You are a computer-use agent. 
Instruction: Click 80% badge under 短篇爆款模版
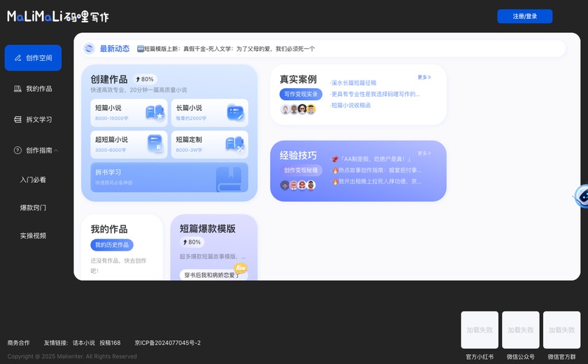(192, 242)
